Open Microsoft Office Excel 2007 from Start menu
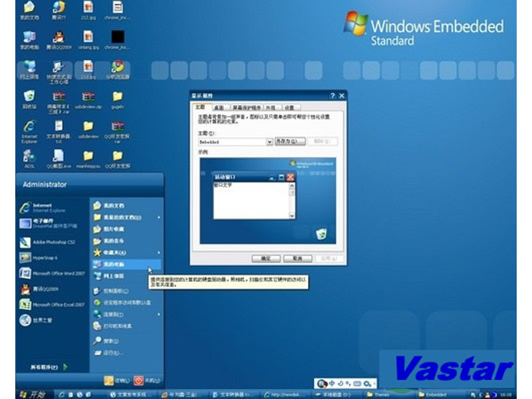 click(52, 305)
